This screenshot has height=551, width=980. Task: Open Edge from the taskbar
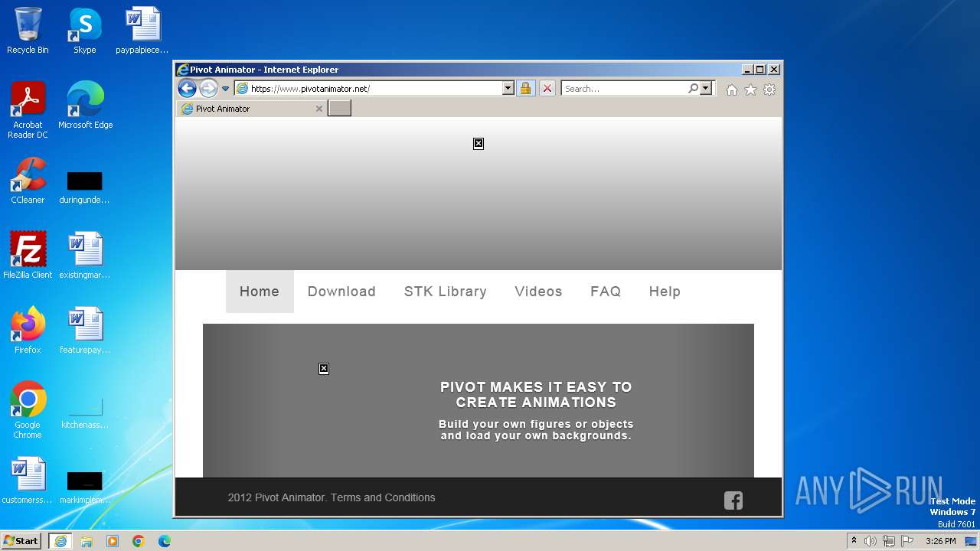pos(165,541)
